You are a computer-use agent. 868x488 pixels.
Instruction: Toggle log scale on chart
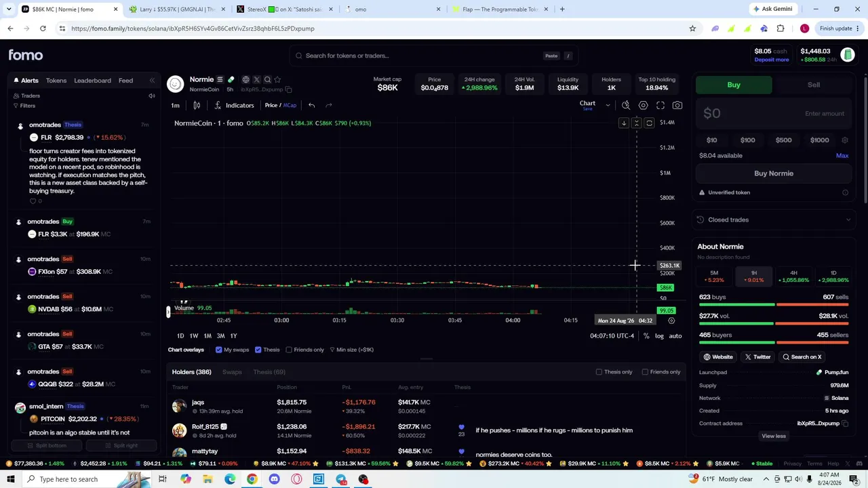tap(659, 336)
